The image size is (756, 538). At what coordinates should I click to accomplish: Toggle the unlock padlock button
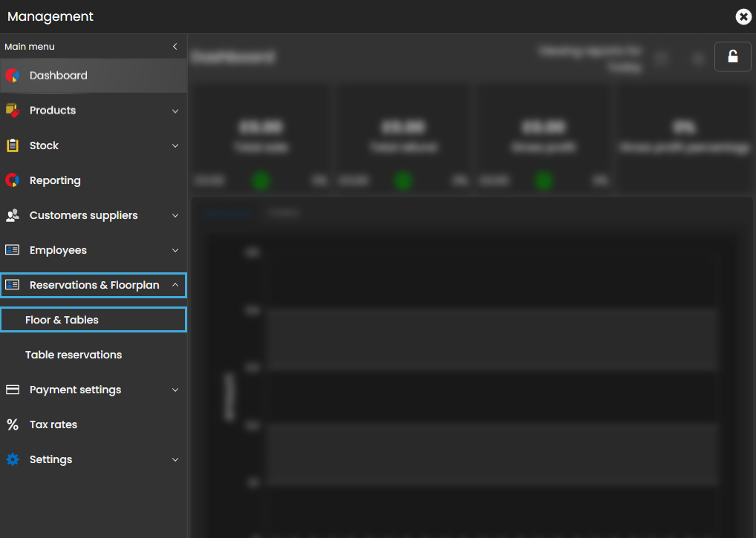(x=732, y=57)
